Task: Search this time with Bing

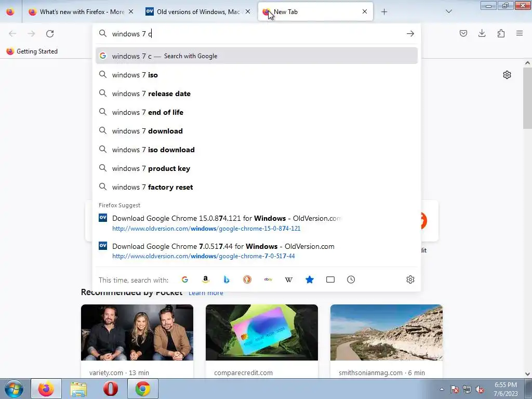Action: (x=227, y=280)
